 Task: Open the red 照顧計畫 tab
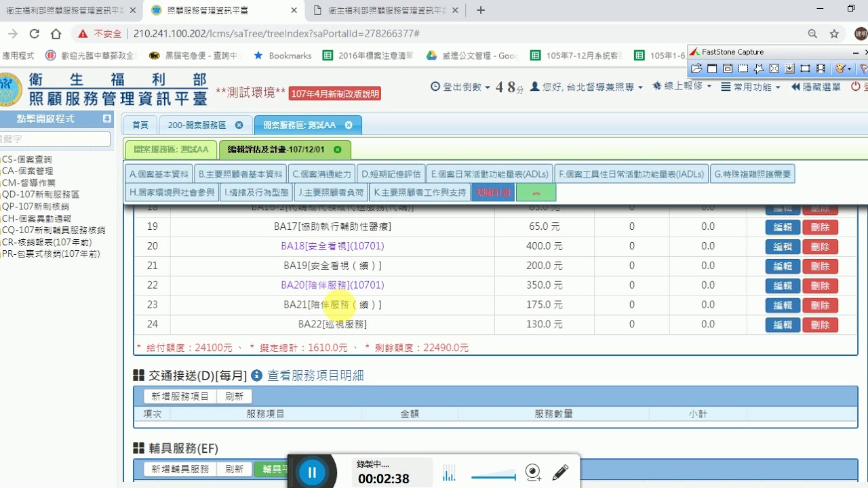coord(493,192)
